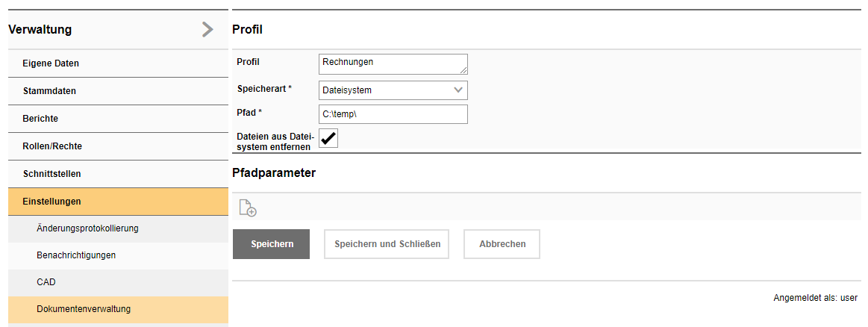Cancel with the Abbrechen button
Viewport: 868px width, 327px height.
[x=502, y=244]
